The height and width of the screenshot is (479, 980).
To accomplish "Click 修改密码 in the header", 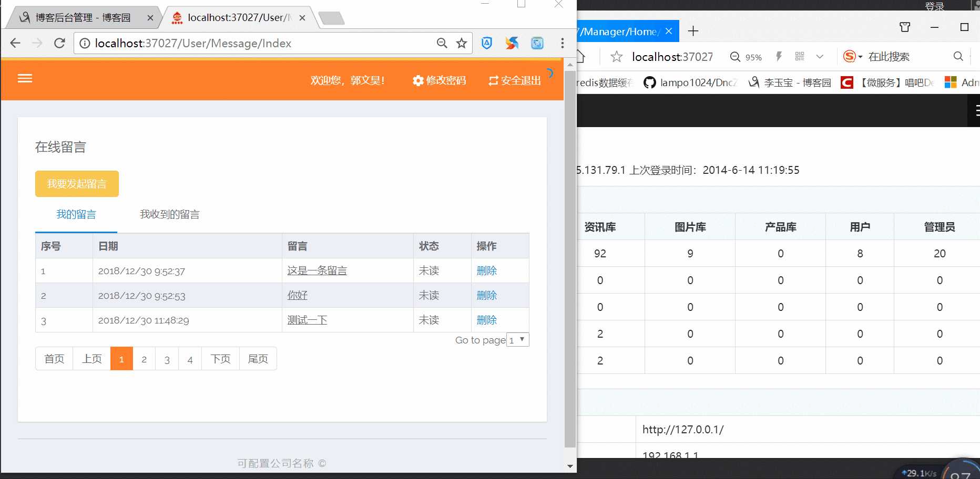I will [x=446, y=80].
